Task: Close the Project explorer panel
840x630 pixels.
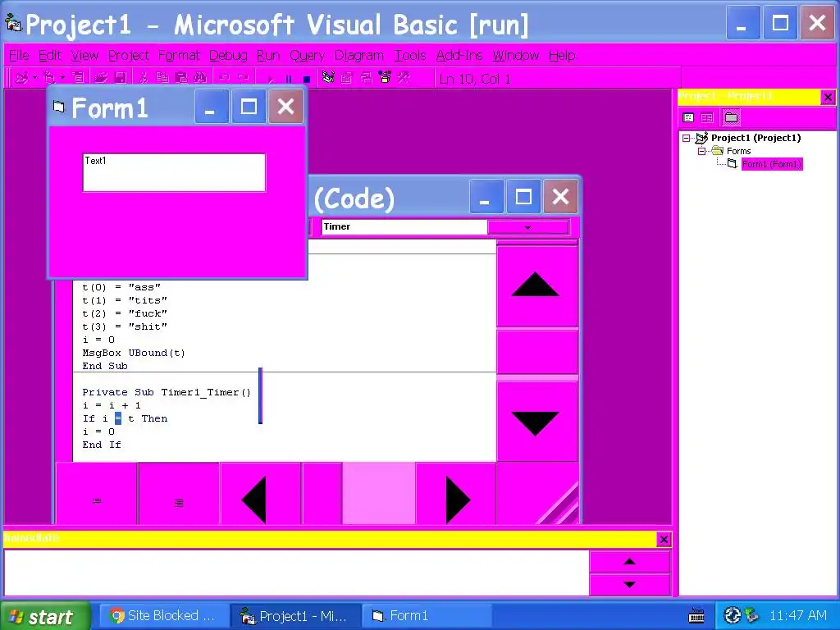Action: 828,97
